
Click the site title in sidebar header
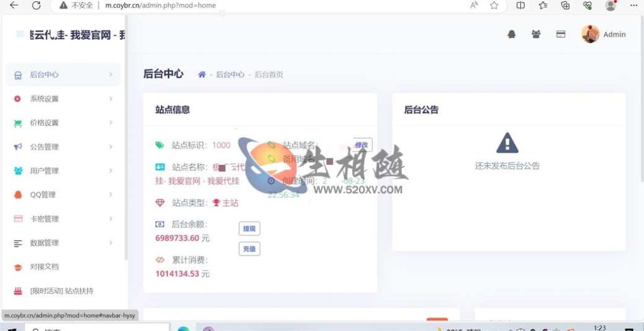(x=78, y=35)
